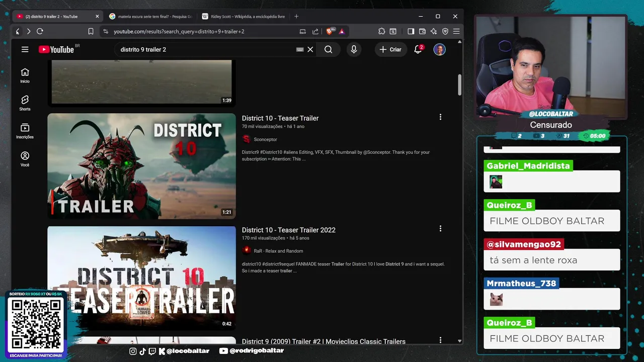Open the browser main hamburger menu
Image resolution: width=644 pixels, height=362 pixels.
[x=456, y=31]
